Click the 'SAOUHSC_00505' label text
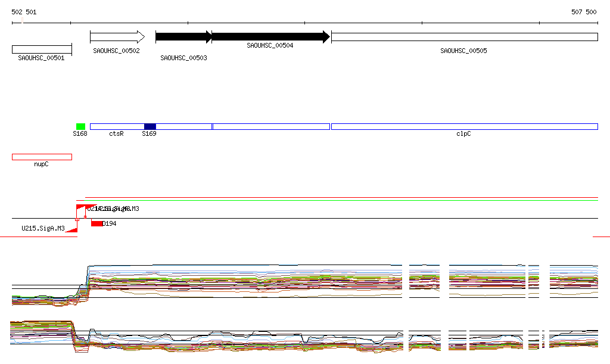This screenshot has height=364, width=610. click(463, 51)
